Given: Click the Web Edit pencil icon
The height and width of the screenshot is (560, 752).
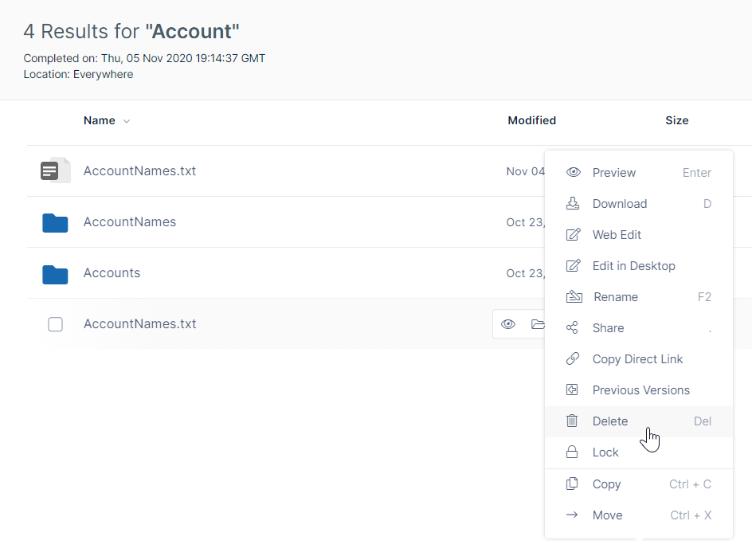Looking at the screenshot, I should click(x=573, y=235).
